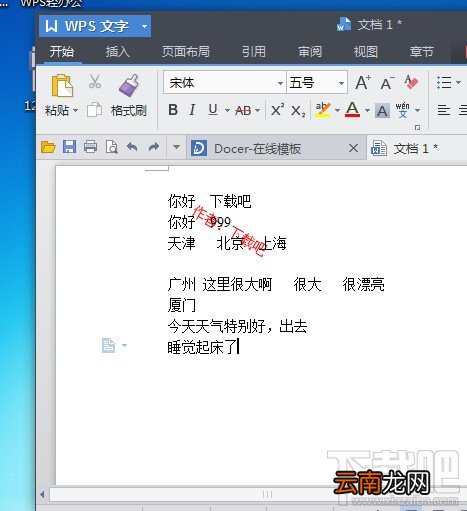Close the Docer-在线模板 tab
Viewport: 467px width, 511px height.
(x=353, y=148)
